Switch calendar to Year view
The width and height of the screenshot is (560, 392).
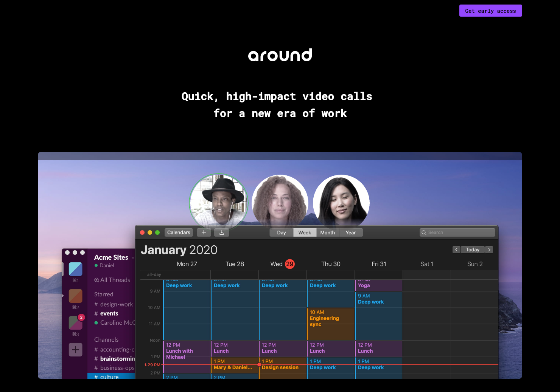[x=351, y=232]
